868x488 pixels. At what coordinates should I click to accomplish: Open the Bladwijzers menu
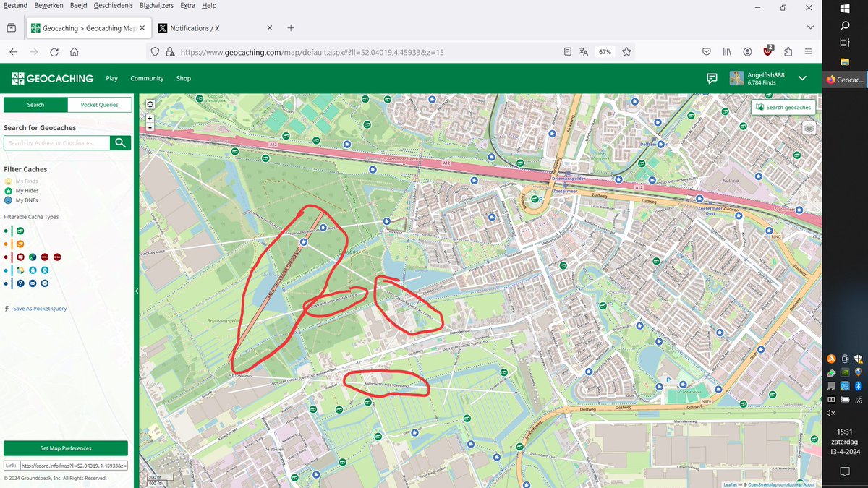tap(157, 6)
